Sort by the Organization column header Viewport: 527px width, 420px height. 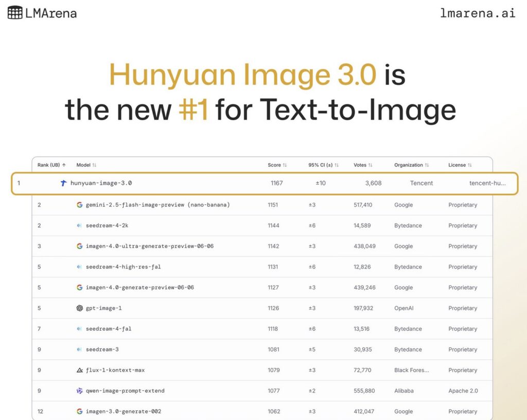tap(412, 165)
